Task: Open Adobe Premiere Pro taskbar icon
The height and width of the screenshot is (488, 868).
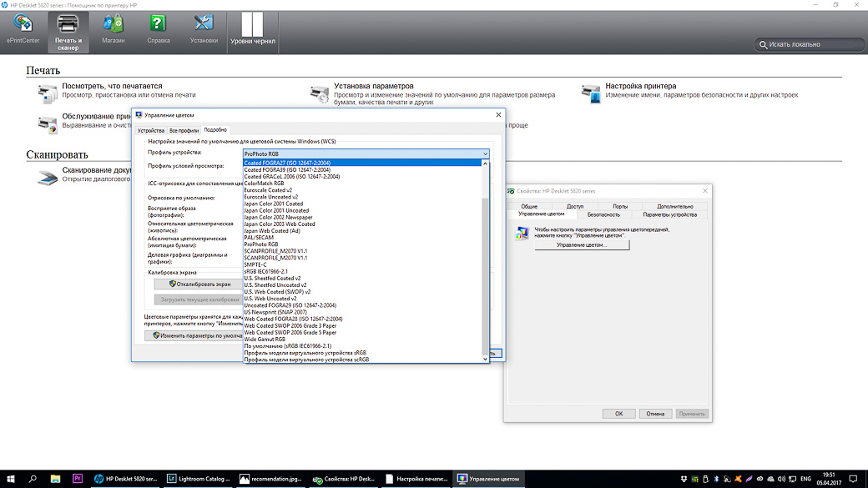Action: 78,479
